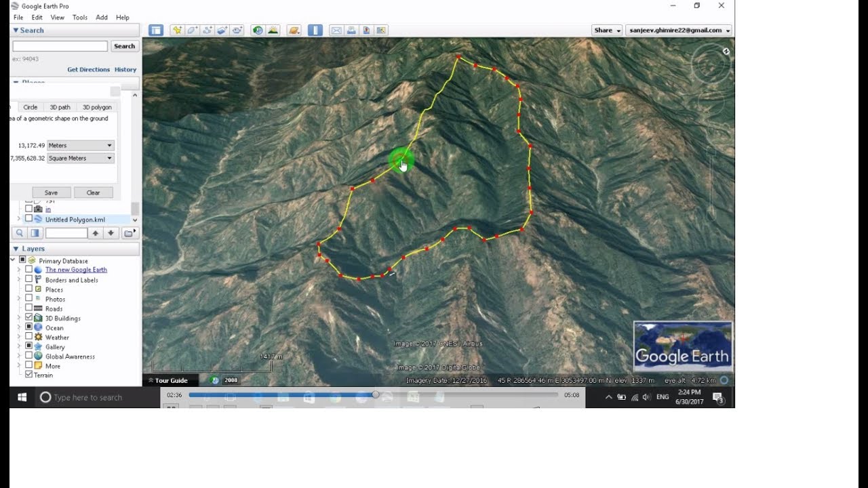Open the Square Meters area dropdown
The image size is (868, 488).
[80, 158]
